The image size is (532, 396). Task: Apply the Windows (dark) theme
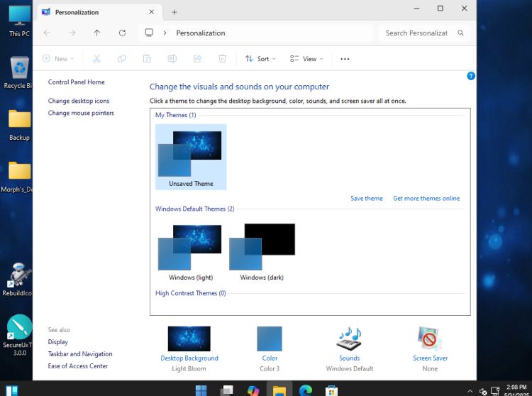(262, 252)
